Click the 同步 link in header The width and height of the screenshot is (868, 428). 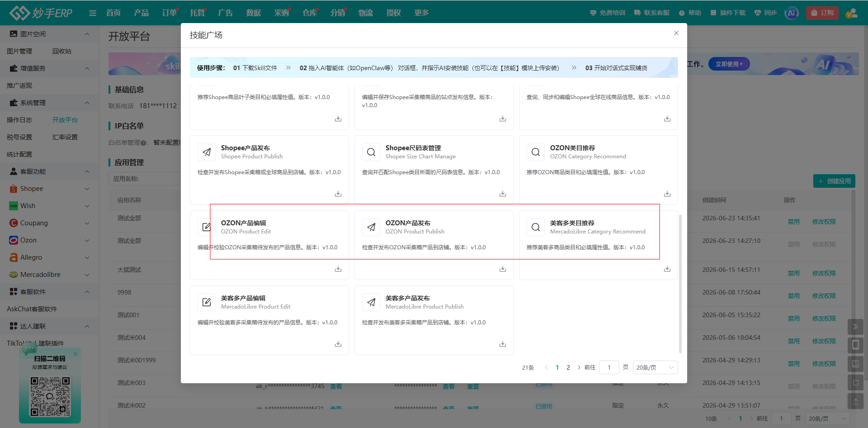tap(765, 13)
